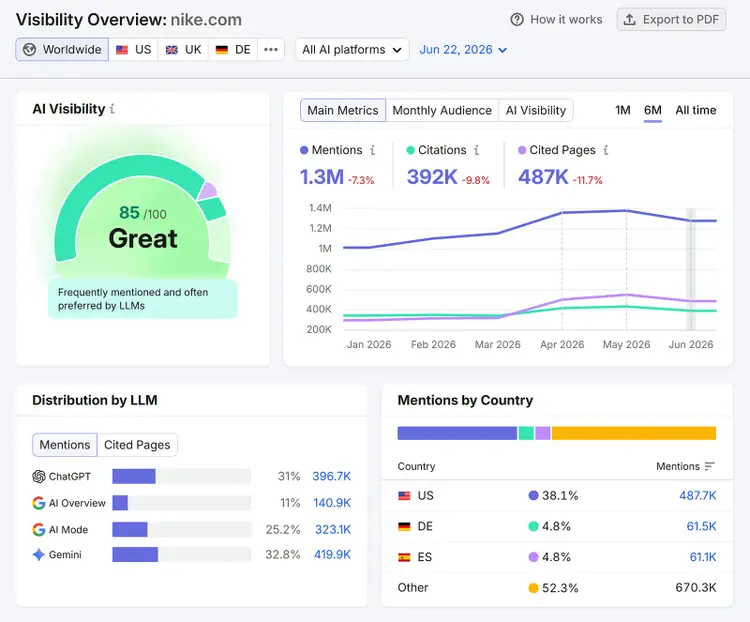
Task: Click yellow Other segment of country bar
Action: click(x=634, y=433)
